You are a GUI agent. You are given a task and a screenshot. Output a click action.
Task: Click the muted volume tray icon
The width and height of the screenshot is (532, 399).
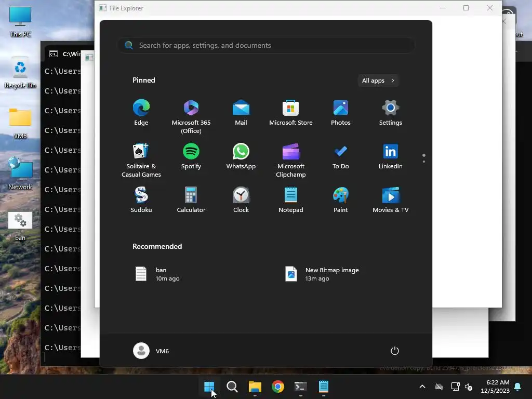pos(469,387)
